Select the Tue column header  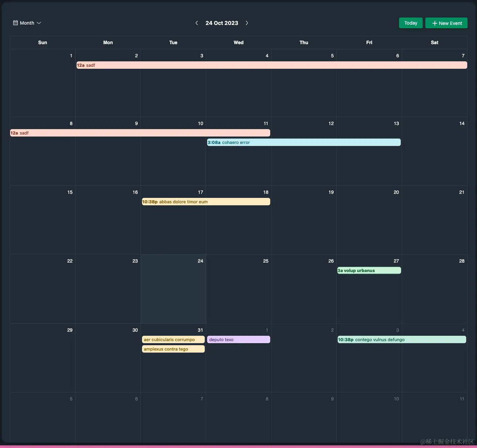click(173, 42)
